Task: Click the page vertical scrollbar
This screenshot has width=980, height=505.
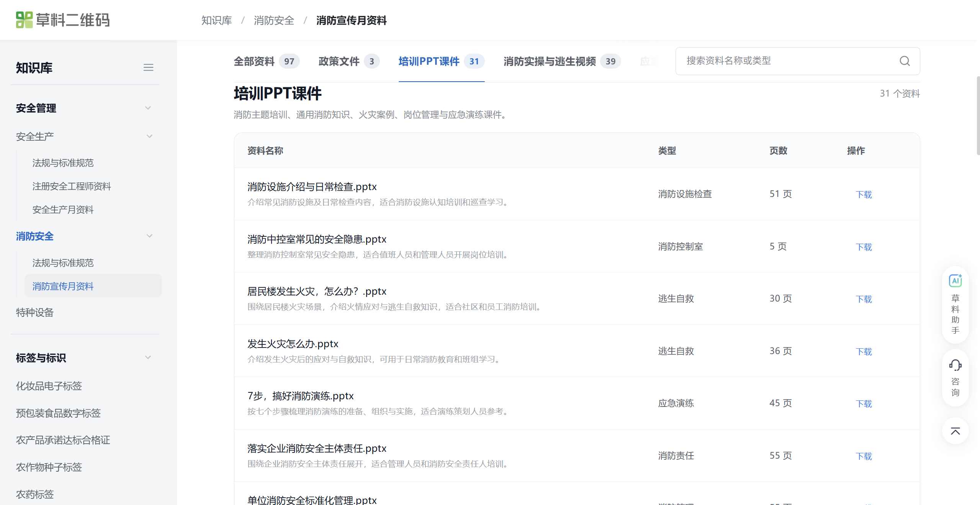Action: point(978,115)
